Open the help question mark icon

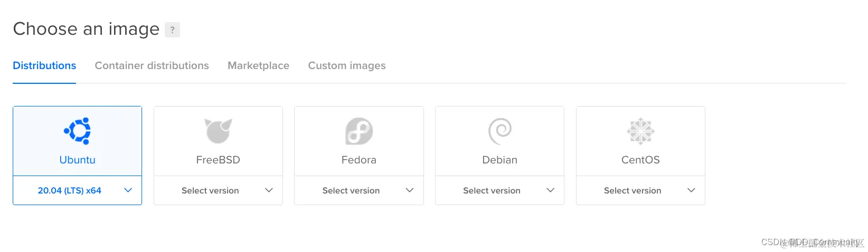tap(172, 30)
